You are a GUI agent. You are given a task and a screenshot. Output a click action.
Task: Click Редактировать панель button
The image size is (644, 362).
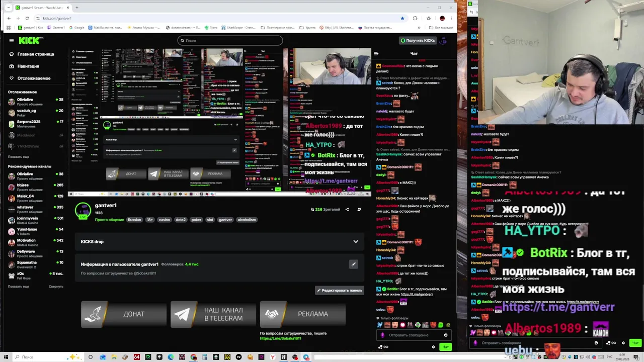click(340, 290)
